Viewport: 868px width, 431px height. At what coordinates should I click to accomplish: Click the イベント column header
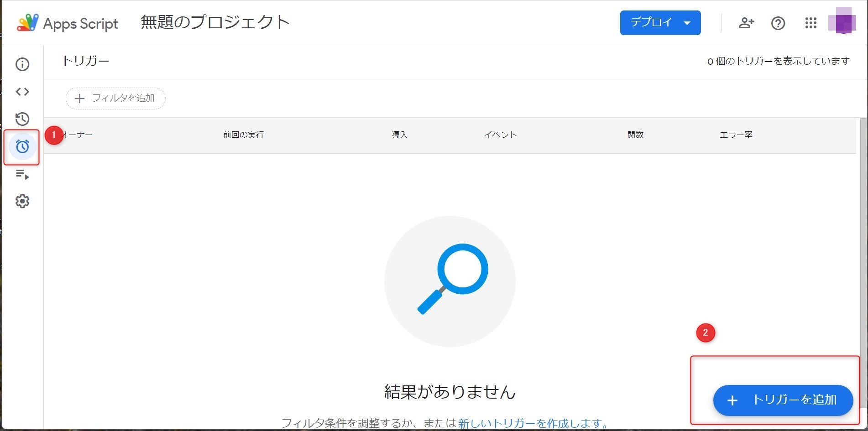click(x=500, y=135)
